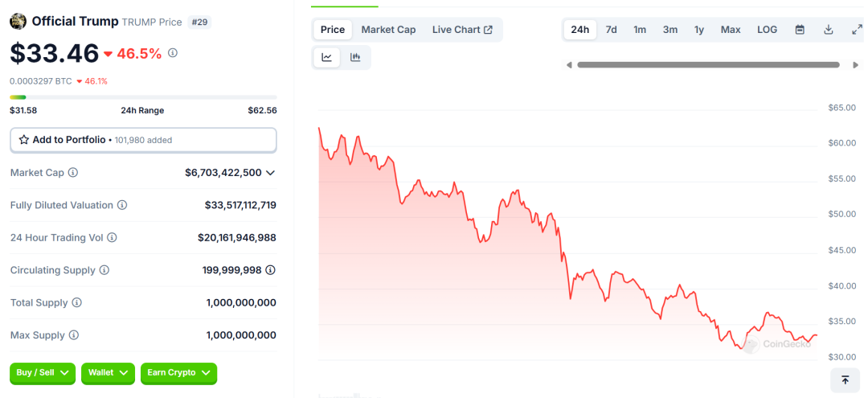
Task: Select the 7d time range
Action: tap(611, 30)
